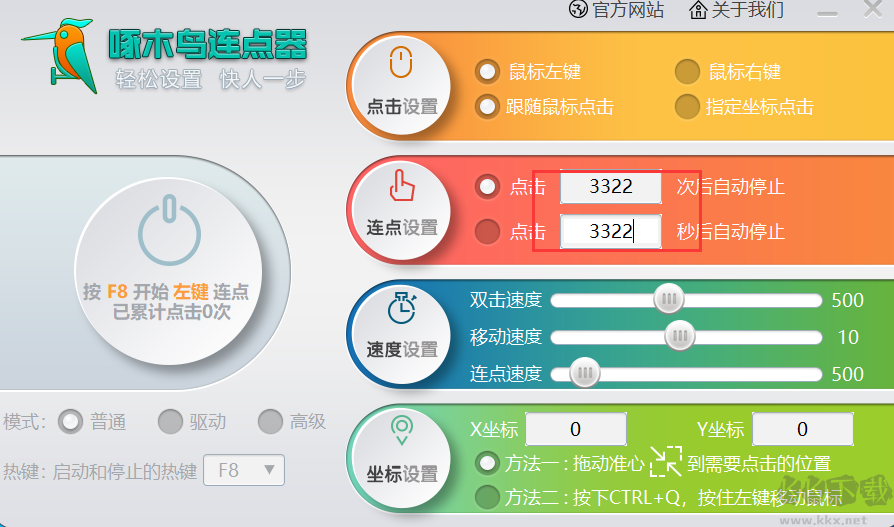
Task: Select 次后自动停止 click count radio
Action: (x=487, y=187)
